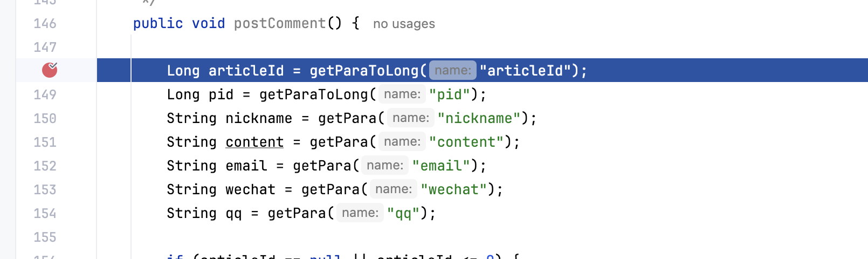
Task: Click the articleId variable on the highlighted line
Action: (246, 71)
